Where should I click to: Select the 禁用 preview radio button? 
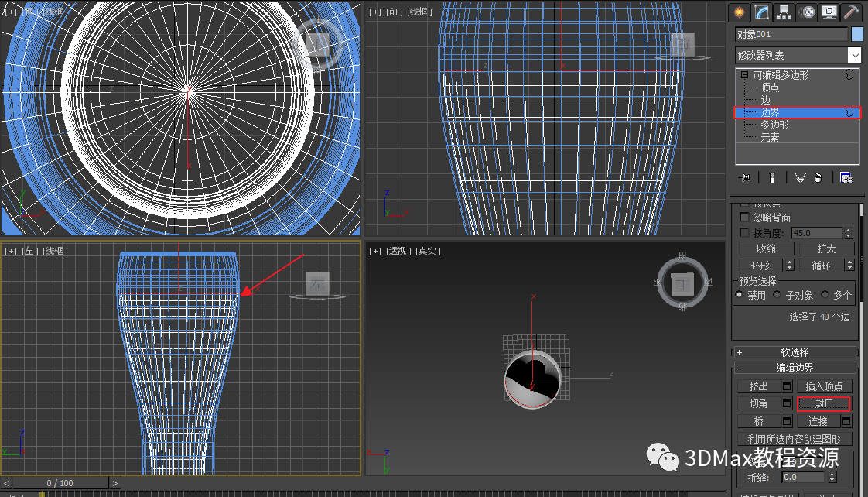point(739,295)
